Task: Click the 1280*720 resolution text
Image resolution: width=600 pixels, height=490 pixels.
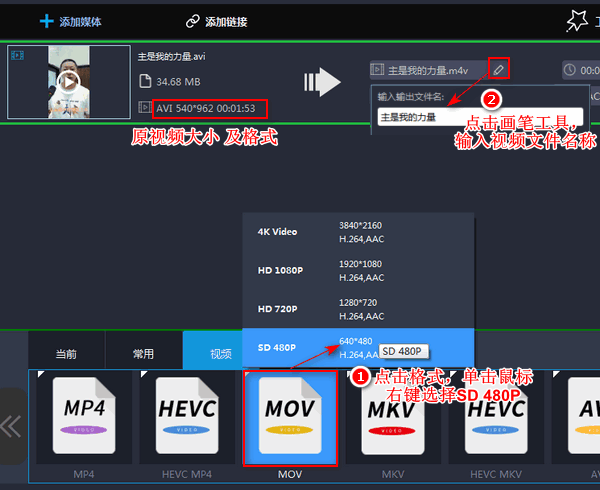Action: tap(358, 303)
